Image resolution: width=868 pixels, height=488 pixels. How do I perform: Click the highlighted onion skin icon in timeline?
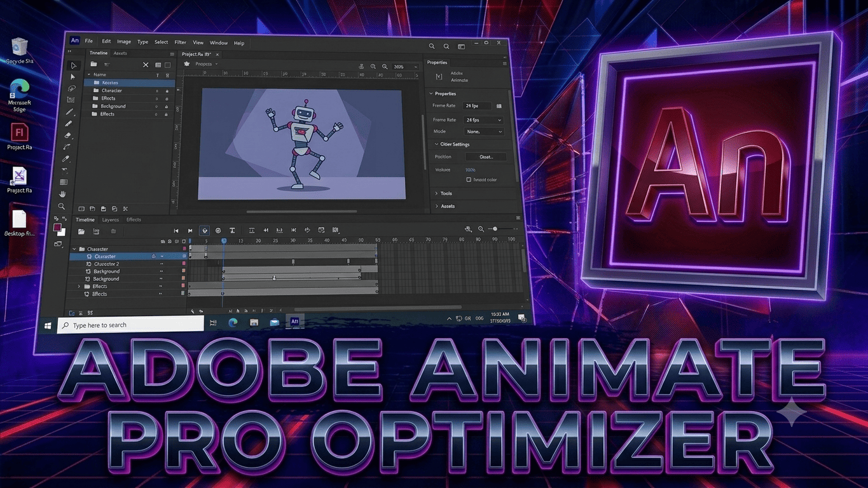click(205, 231)
